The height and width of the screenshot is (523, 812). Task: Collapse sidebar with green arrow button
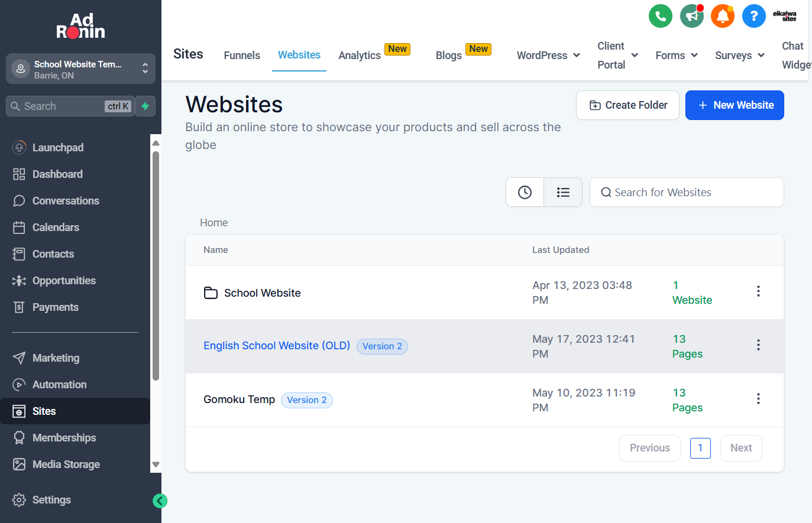[x=160, y=501]
